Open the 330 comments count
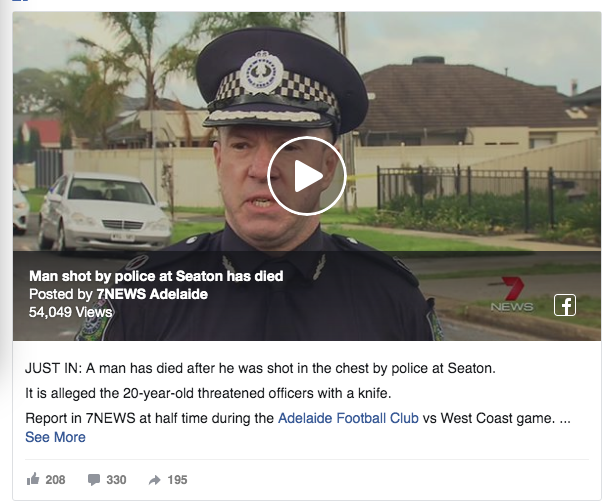The height and width of the screenshot is (501, 611). tap(116, 480)
